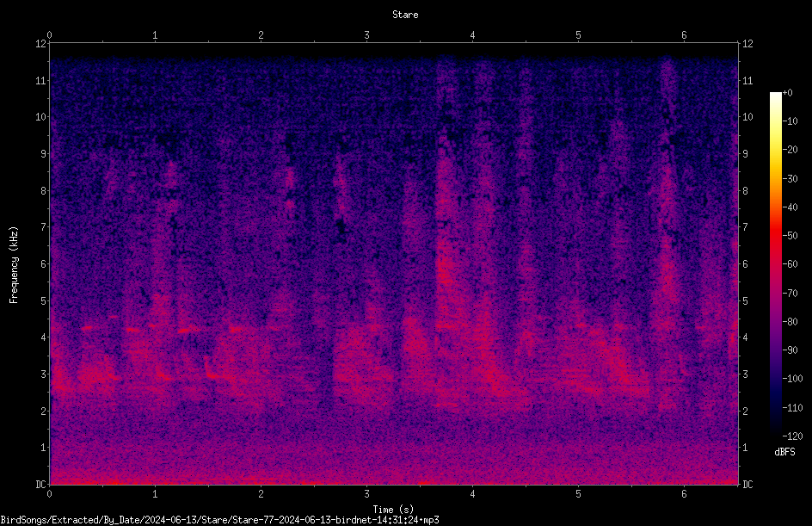812x526 pixels.
Task: Click the right DC axis label
Action: [747, 484]
